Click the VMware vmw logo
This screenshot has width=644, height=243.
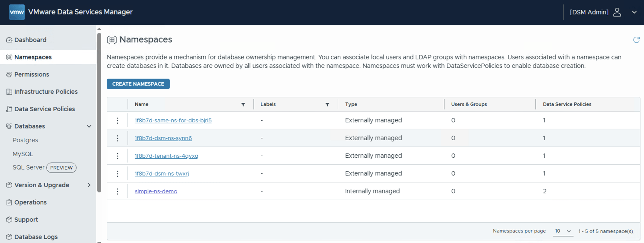(x=17, y=12)
